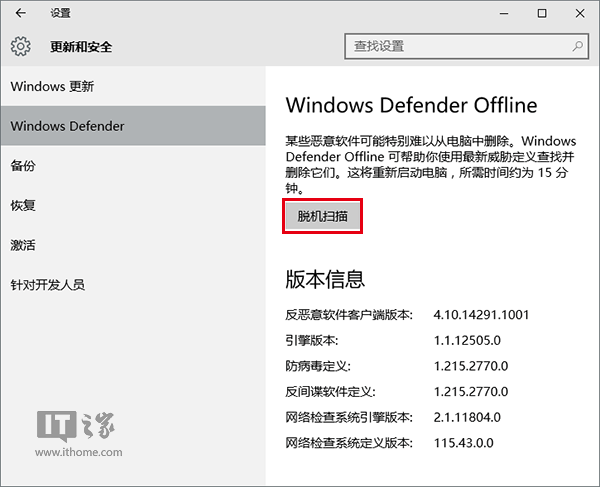The width and height of the screenshot is (600, 487).
Task: Select Windows Defender in the sidebar
Action: (x=67, y=126)
